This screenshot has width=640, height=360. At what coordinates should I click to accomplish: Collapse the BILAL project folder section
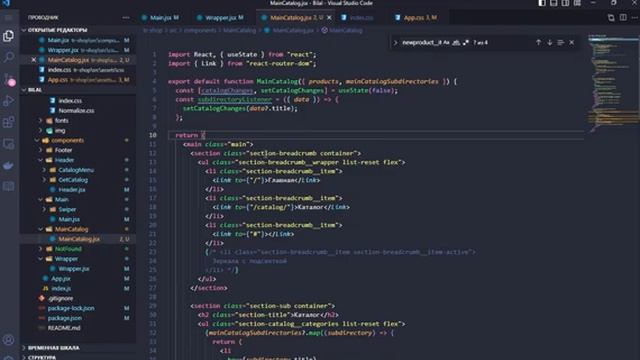point(24,90)
